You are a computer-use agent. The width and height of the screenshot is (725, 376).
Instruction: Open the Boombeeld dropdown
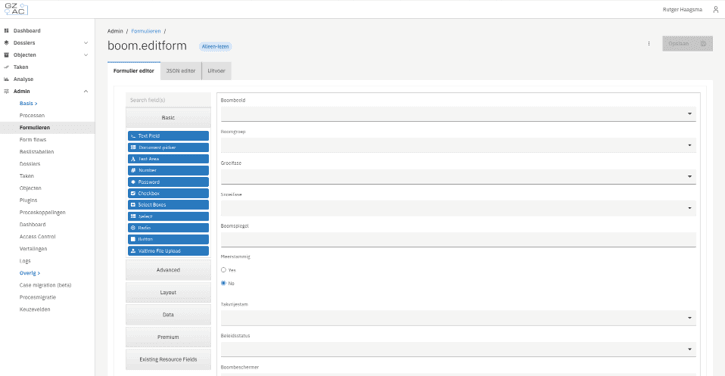pyautogui.click(x=458, y=114)
